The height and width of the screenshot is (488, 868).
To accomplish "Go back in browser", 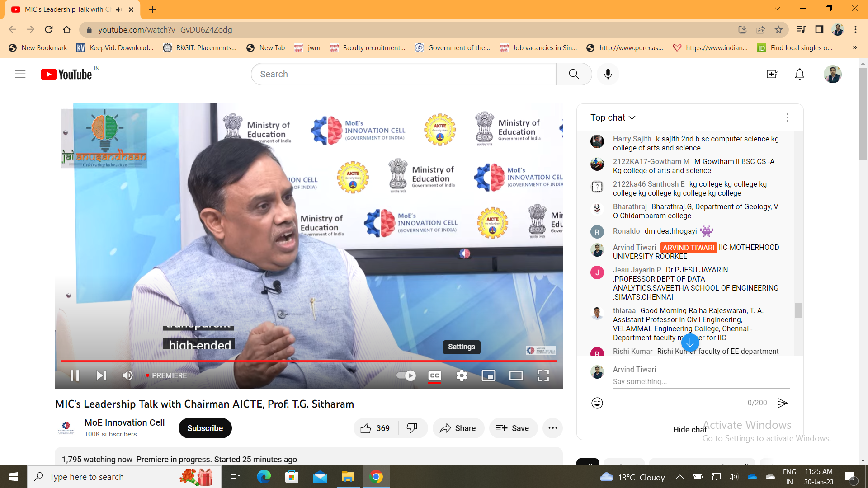I will (x=12, y=29).
